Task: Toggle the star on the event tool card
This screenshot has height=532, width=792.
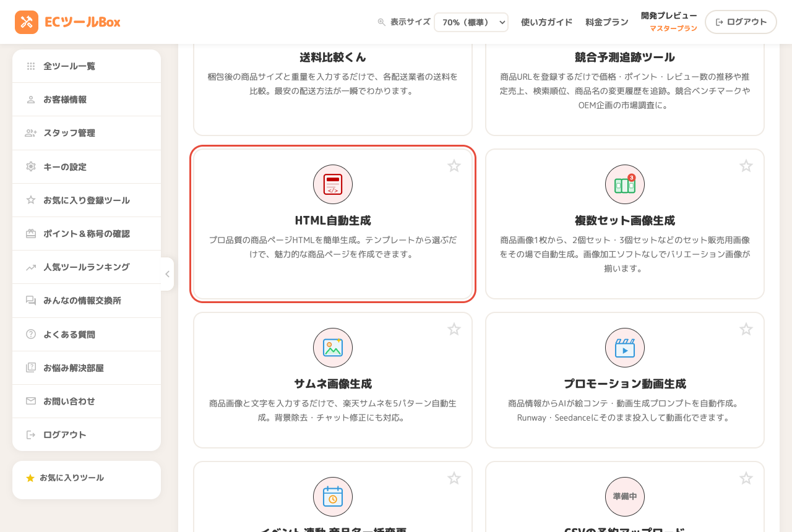Action: tap(454, 478)
